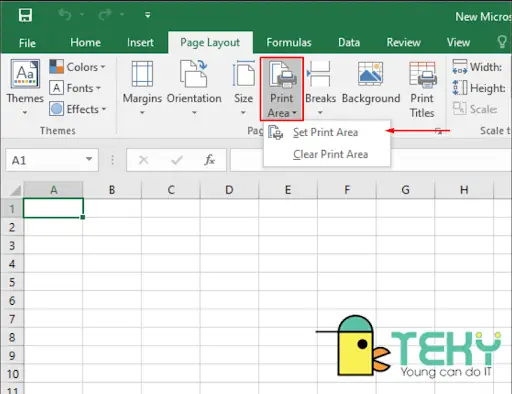Expand the Redo history dropdown arrow

point(122,15)
